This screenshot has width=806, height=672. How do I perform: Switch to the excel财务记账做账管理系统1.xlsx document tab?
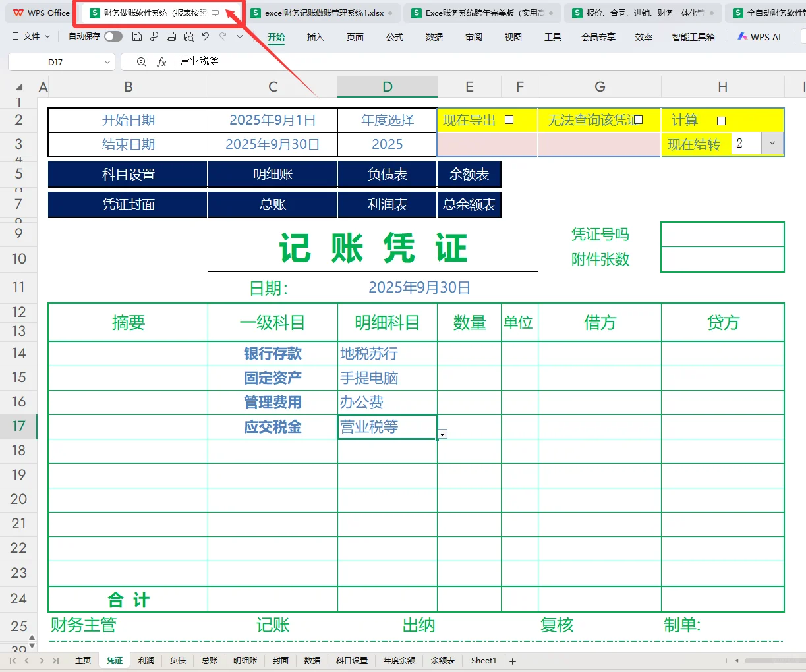322,13
